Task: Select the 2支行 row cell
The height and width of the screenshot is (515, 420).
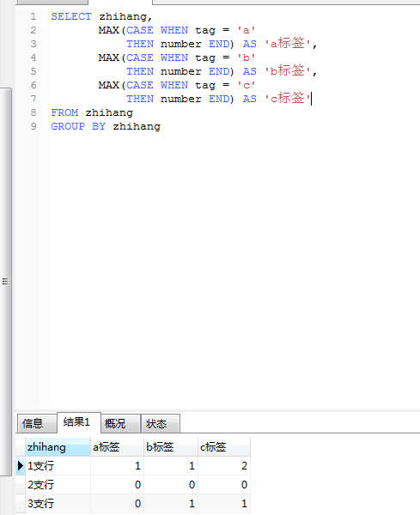Action: (58, 484)
